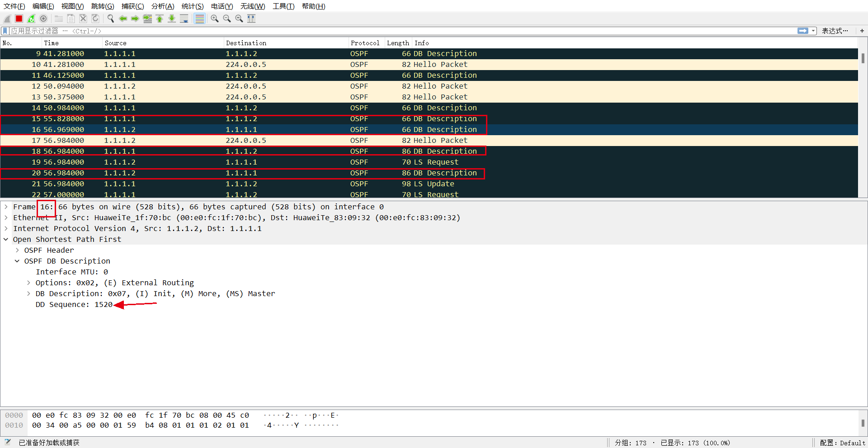This screenshot has height=448, width=868.
Task: Toggle the resize columns to content icon
Action: click(251, 19)
